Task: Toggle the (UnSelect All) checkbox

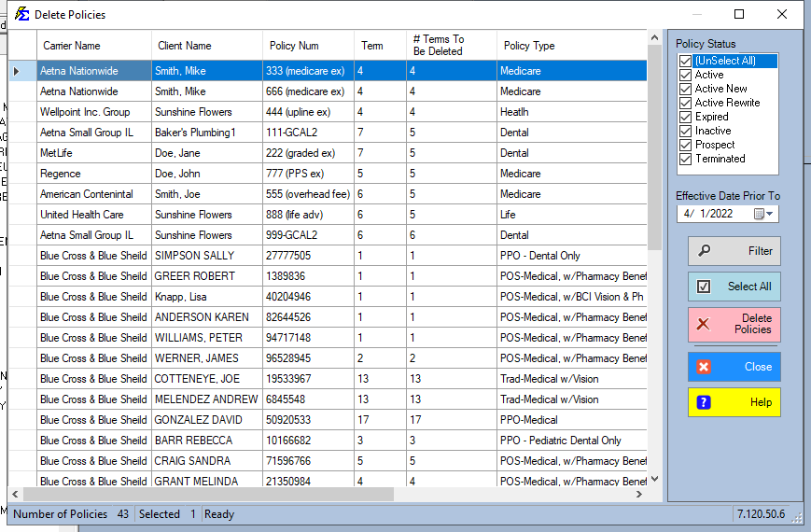Action: (685, 61)
